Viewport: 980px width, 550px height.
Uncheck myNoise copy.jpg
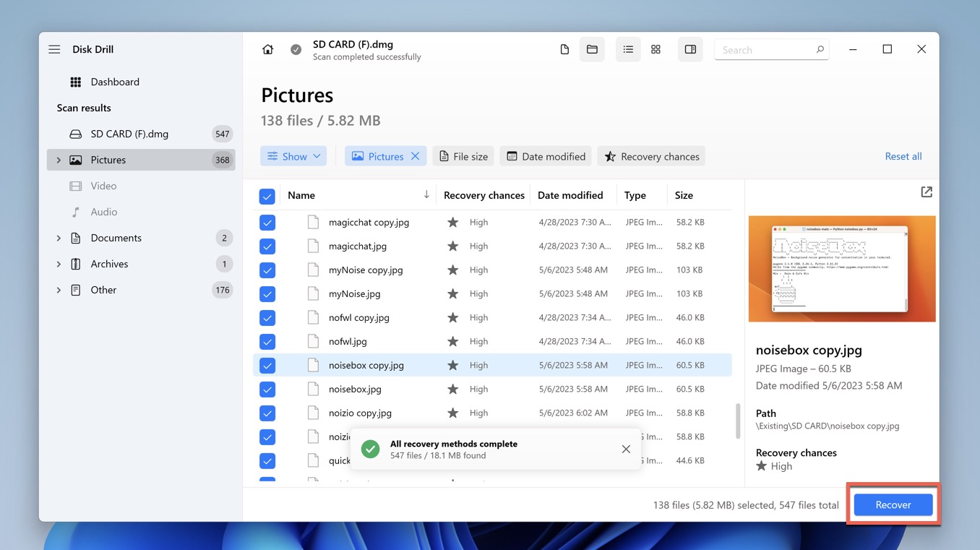point(267,270)
